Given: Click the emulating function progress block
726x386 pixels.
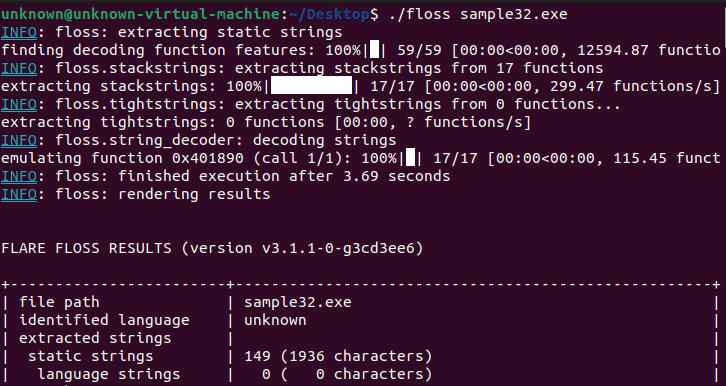Looking at the screenshot, I should 410,158.
